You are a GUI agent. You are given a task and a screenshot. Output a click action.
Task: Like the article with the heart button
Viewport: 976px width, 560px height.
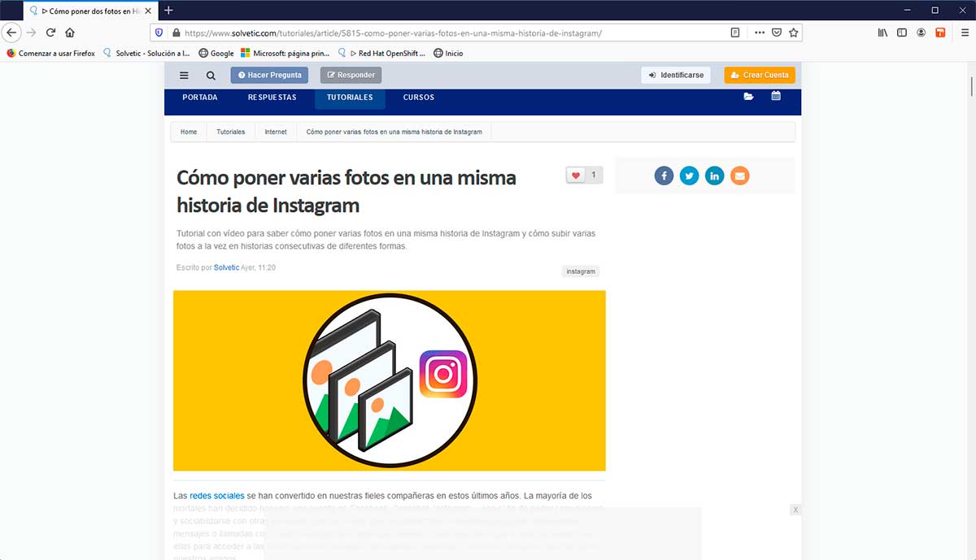pyautogui.click(x=576, y=175)
